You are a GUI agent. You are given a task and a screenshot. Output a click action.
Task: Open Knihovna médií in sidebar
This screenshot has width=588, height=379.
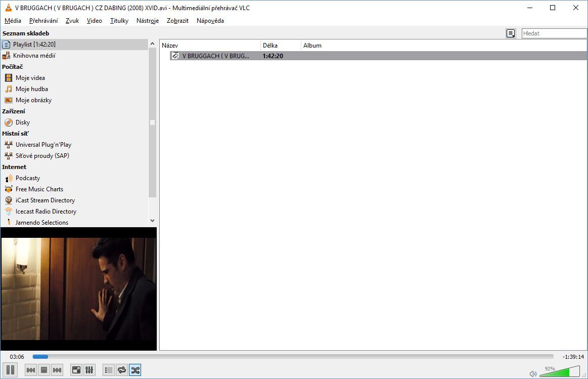(x=74, y=56)
